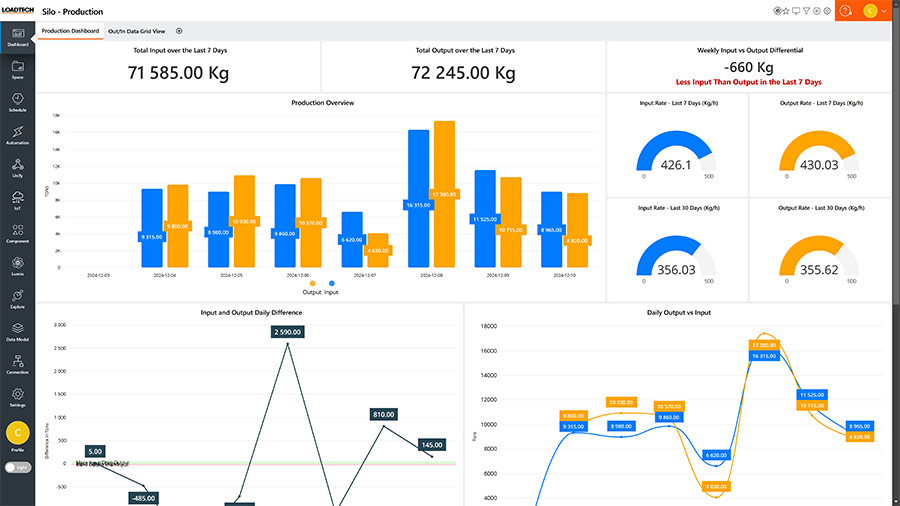This screenshot has height=506, width=900.
Task: Click the 2024-12-08 blue bar labeled 16 315.00
Action: point(418,198)
